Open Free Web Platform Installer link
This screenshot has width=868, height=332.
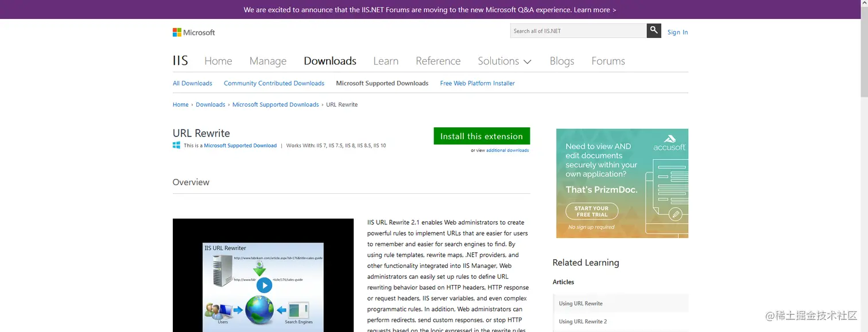coord(477,83)
